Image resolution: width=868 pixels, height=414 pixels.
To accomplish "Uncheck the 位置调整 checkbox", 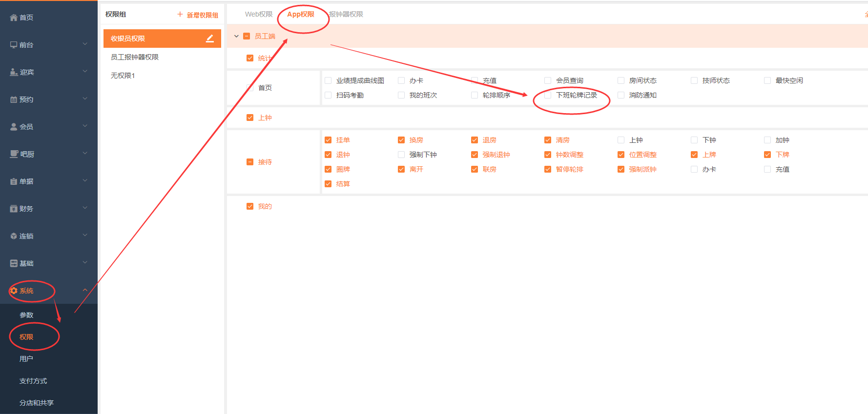I will [x=621, y=155].
